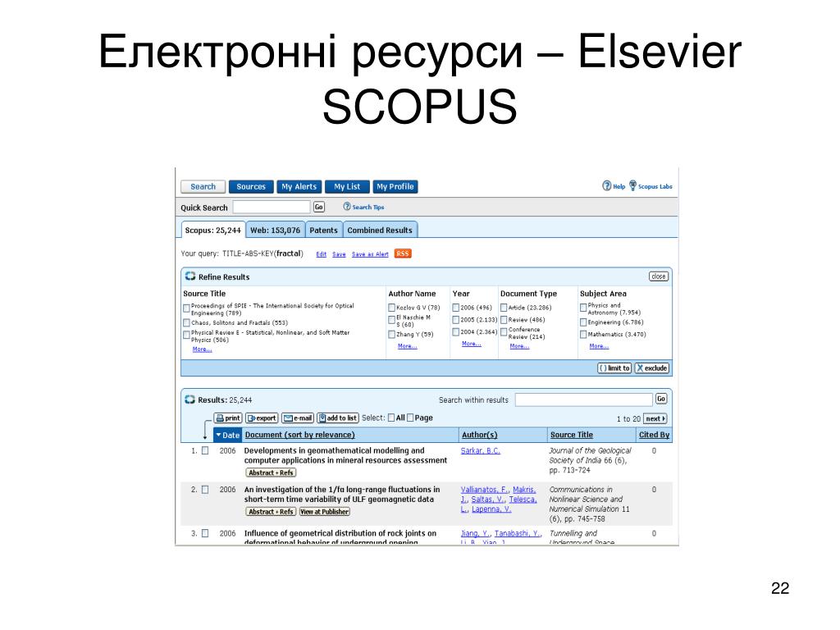Expand More author names link

pyautogui.click(x=407, y=346)
